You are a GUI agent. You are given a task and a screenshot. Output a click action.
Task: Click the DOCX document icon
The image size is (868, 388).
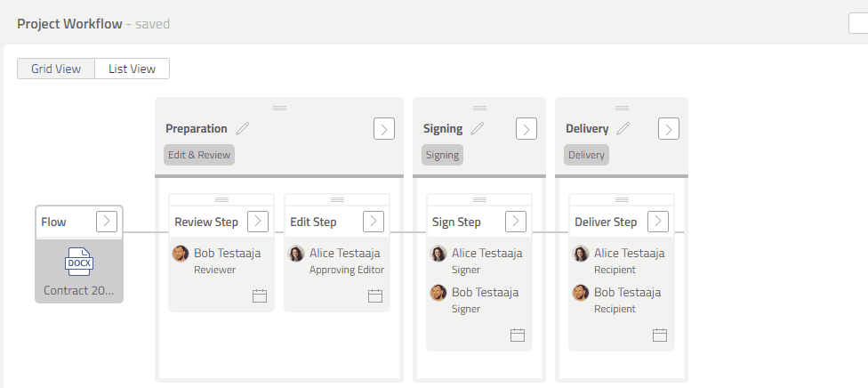coord(79,263)
